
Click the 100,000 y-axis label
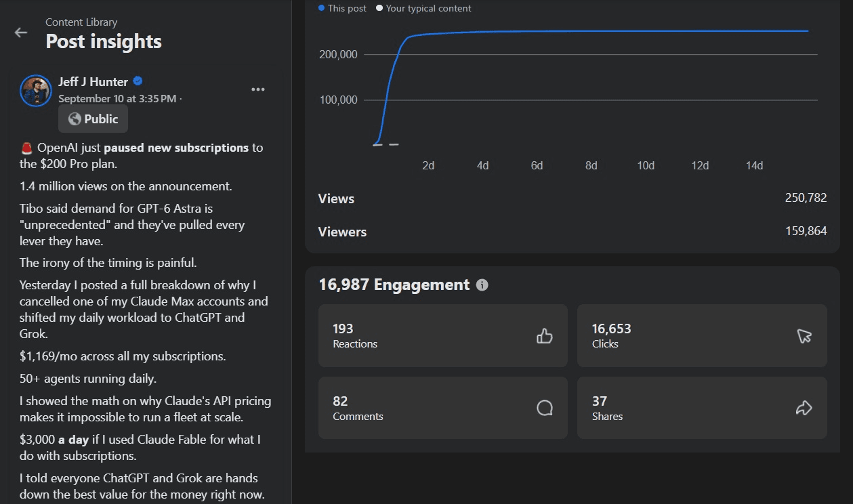click(338, 100)
